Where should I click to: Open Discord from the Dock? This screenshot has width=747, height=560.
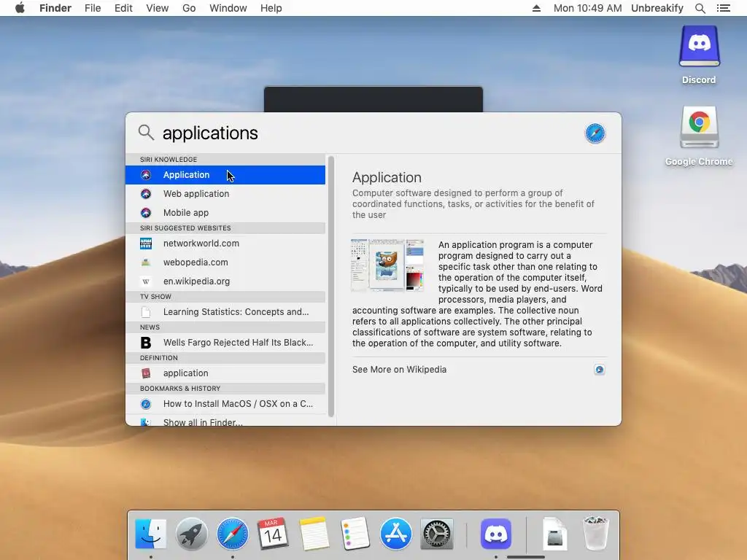click(x=496, y=534)
